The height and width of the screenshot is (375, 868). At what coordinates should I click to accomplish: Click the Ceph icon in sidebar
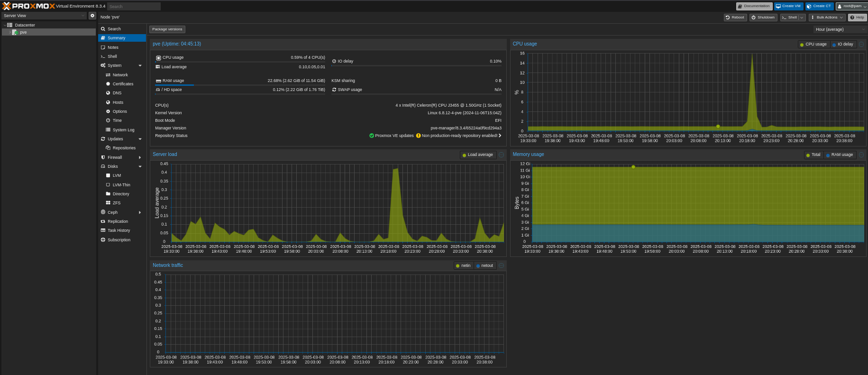point(103,212)
